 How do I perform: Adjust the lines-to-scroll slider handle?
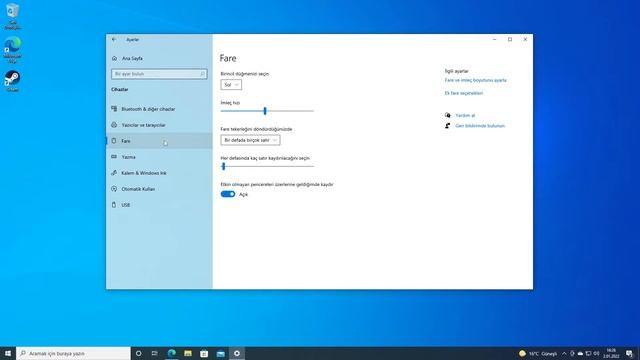(x=223, y=166)
